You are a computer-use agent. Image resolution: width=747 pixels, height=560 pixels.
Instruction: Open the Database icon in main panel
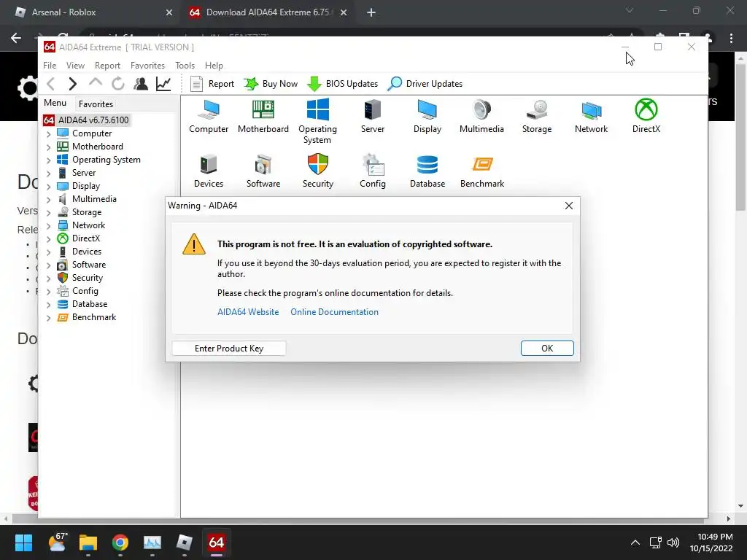coord(427,171)
